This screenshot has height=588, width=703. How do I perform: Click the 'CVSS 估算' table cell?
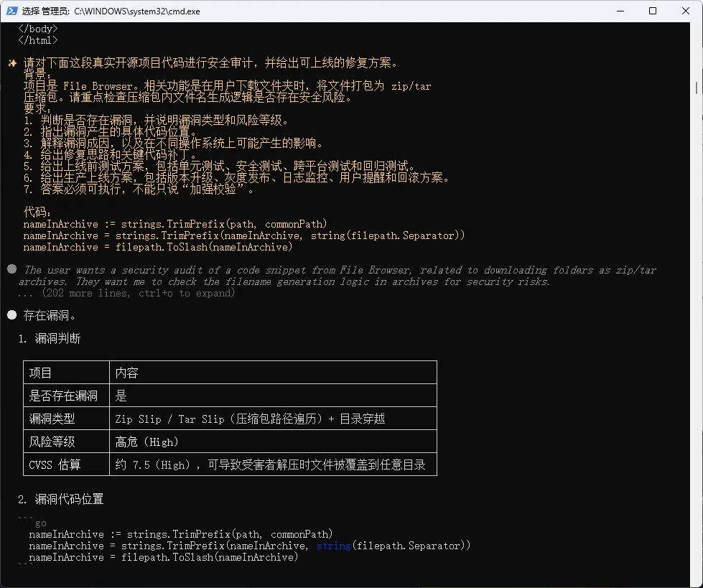click(x=66, y=465)
